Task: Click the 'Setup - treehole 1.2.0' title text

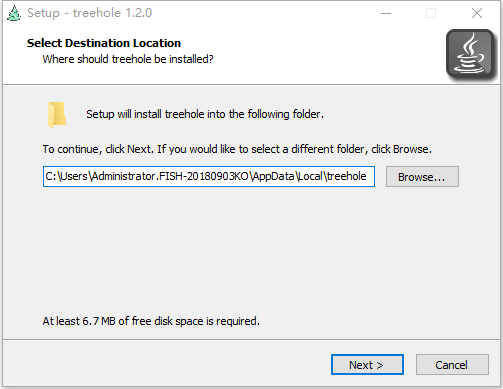Action: point(89,13)
